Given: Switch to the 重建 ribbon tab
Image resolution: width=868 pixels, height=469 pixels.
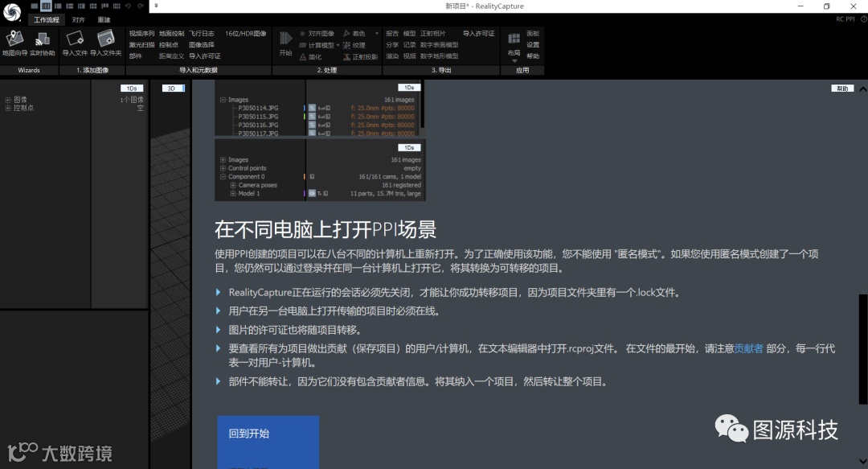Looking at the screenshot, I should 104,20.
